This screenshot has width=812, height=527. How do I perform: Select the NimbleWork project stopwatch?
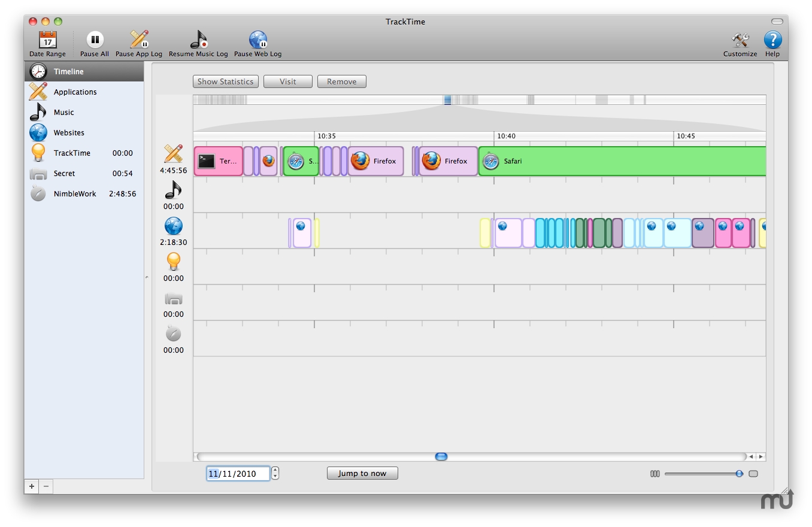point(38,193)
